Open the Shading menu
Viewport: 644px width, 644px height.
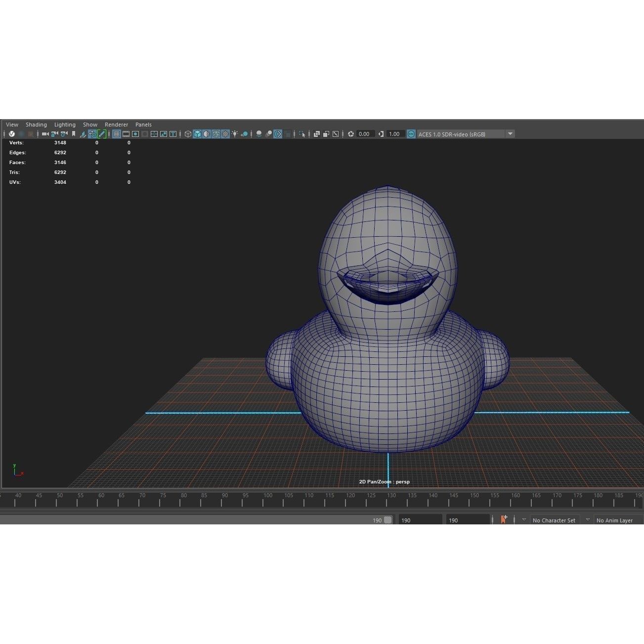tap(36, 125)
